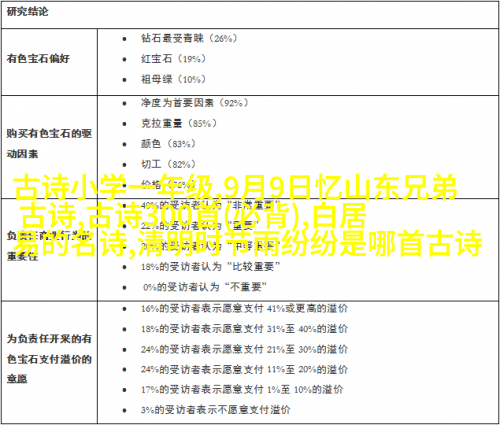Select the 购买有色宝石的驱动因素 row label

49,144
